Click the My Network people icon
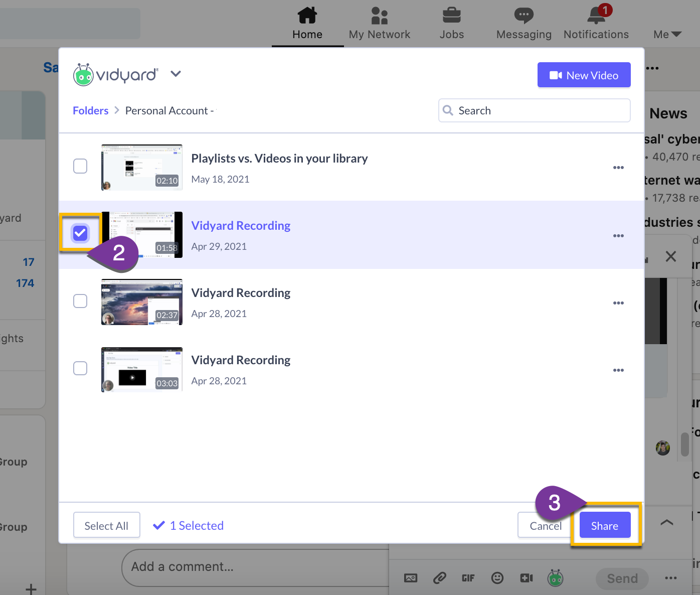The image size is (700, 595). [x=380, y=16]
